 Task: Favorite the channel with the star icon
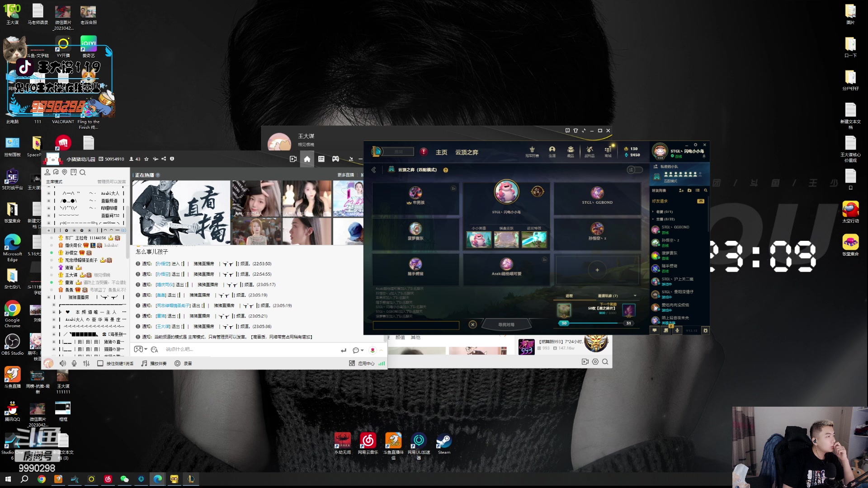[x=146, y=159]
